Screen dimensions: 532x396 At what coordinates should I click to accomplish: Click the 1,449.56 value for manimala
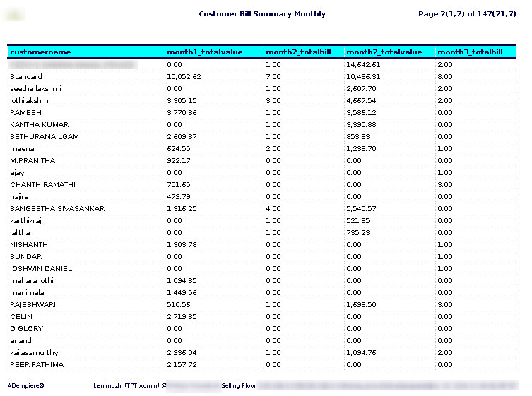click(182, 293)
